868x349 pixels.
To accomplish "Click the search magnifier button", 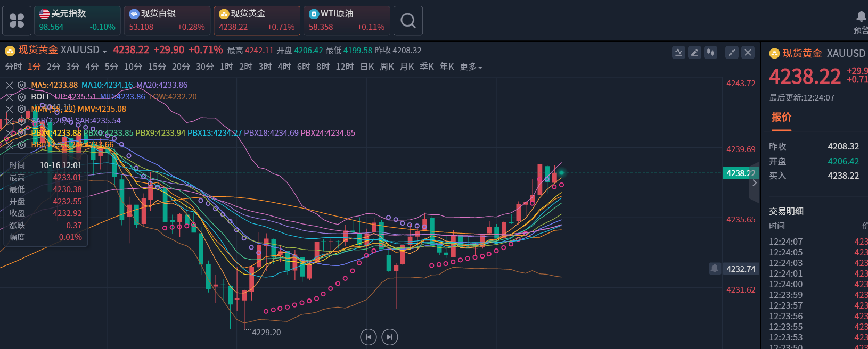I will coord(408,21).
